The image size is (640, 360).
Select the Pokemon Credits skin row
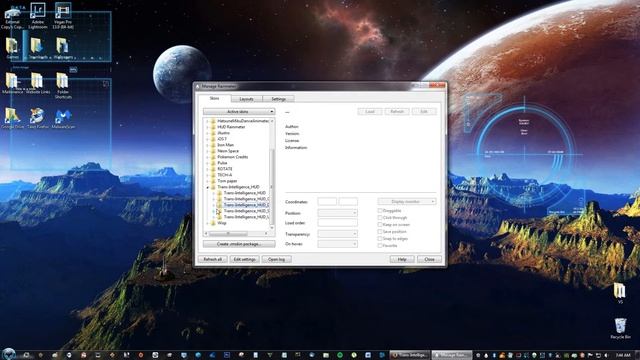click(x=233, y=157)
